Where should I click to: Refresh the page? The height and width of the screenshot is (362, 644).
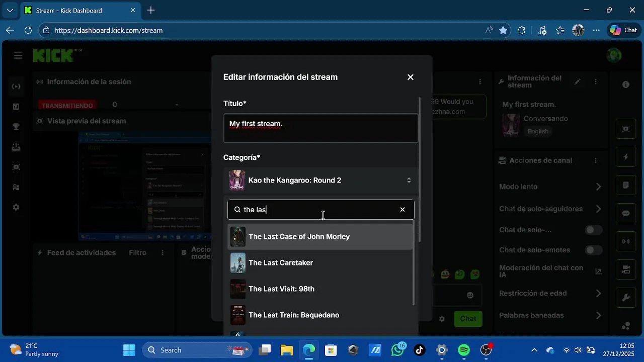coord(28,30)
